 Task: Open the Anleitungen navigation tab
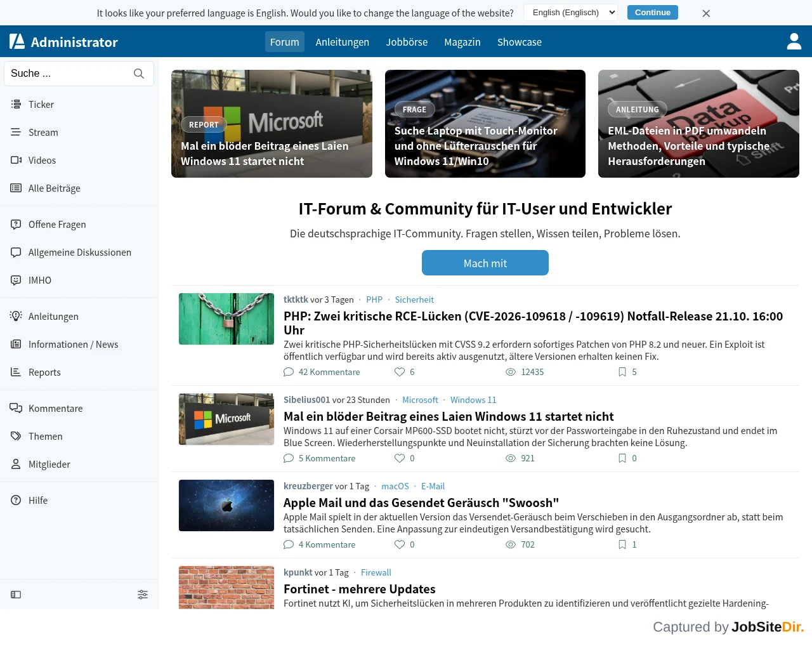coord(343,42)
